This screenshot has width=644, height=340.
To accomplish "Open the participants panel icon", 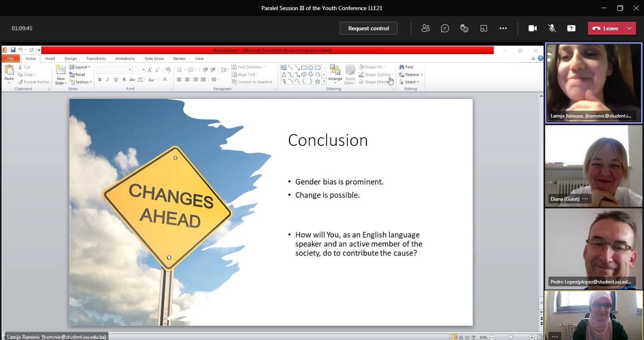I will pyautogui.click(x=425, y=28).
